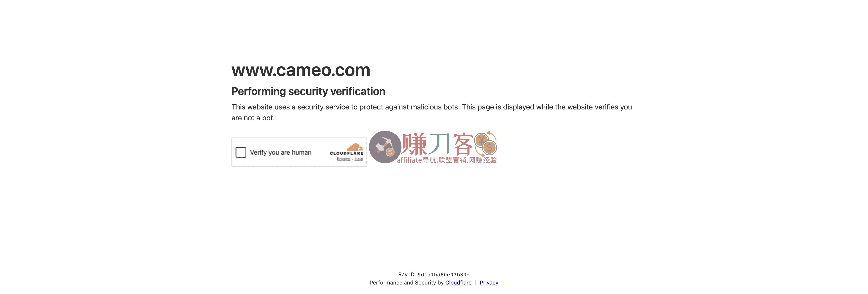The width and height of the screenshot is (868, 294).
Task: Click the malicious bots explanation paragraph
Action: click(432, 112)
